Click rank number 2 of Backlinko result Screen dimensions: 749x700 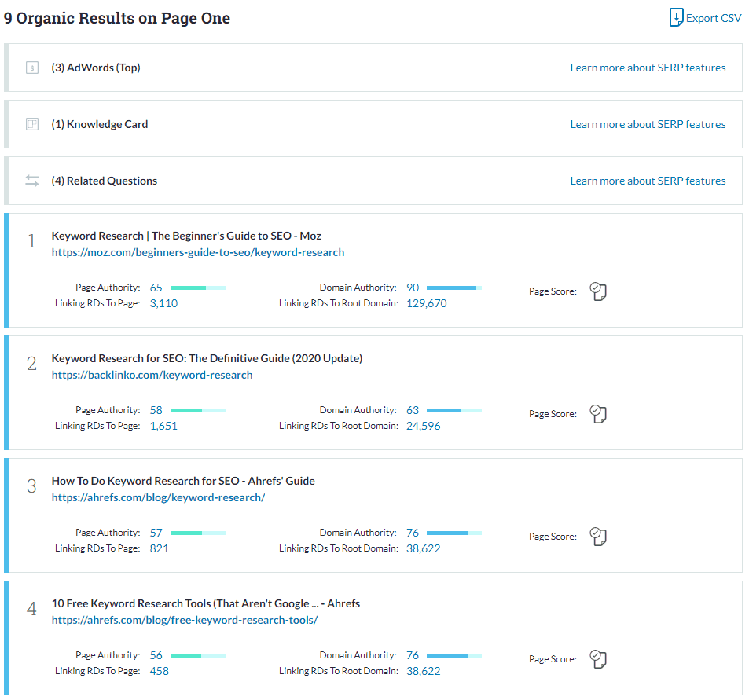[x=31, y=364]
